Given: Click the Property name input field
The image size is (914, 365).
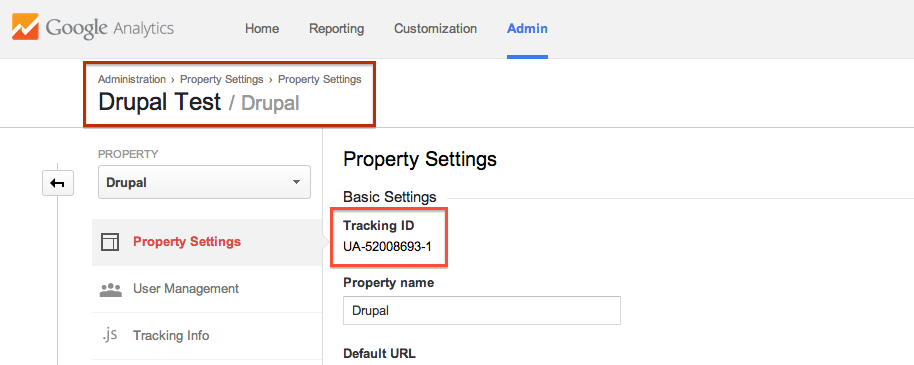Looking at the screenshot, I should pyautogui.click(x=481, y=311).
